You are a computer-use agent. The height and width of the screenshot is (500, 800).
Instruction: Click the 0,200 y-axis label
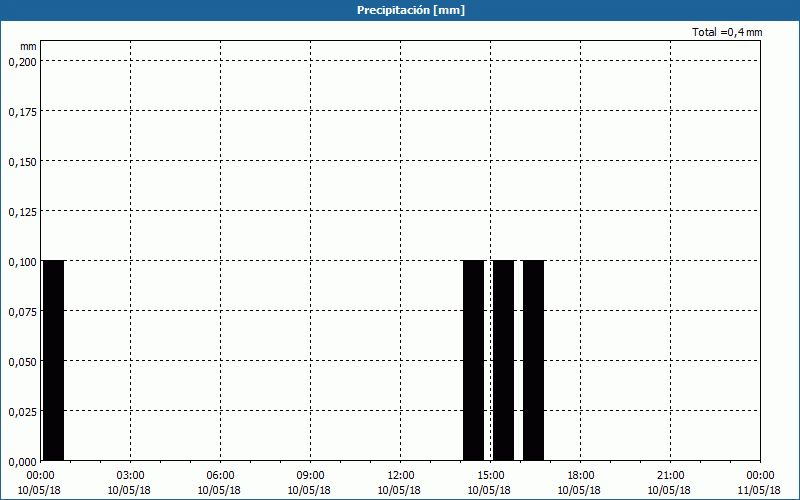22,62
